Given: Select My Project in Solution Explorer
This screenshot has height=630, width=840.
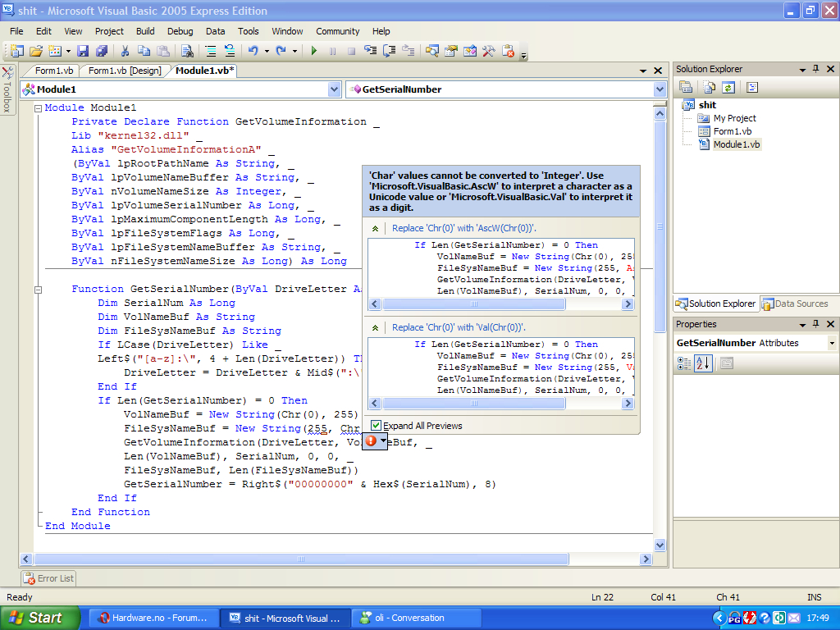Looking at the screenshot, I should (x=734, y=118).
